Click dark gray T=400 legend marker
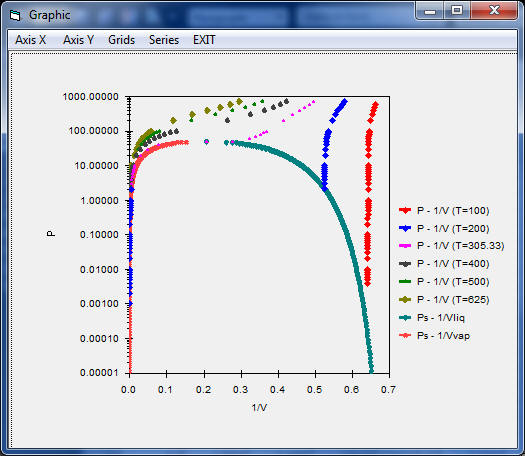Image resolution: width=525 pixels, height=456 pixels. pyautogui.click(x=405, y=264)
